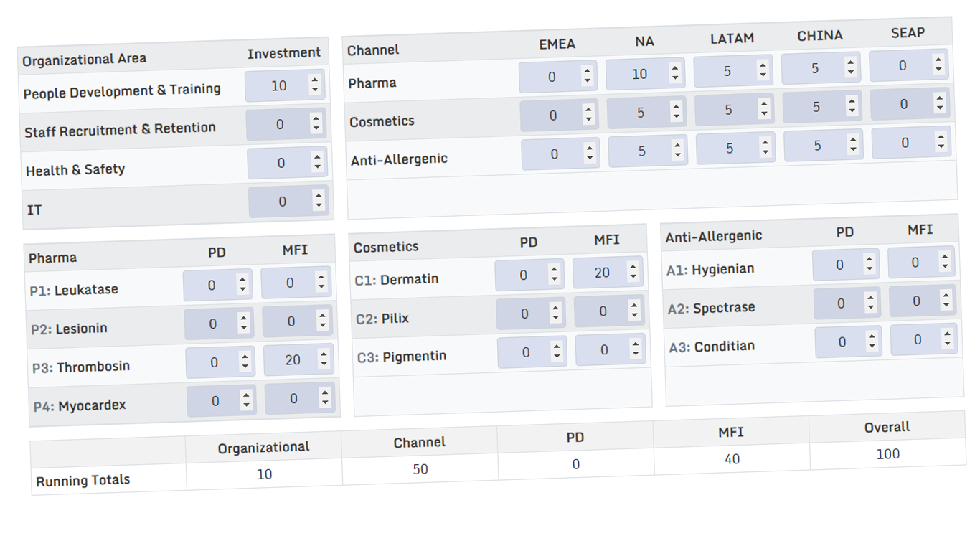Decrease P3 Thrombosin MFI value
Image resolution: width=980 pixels, height=551 pixels.
pos(324,364)
